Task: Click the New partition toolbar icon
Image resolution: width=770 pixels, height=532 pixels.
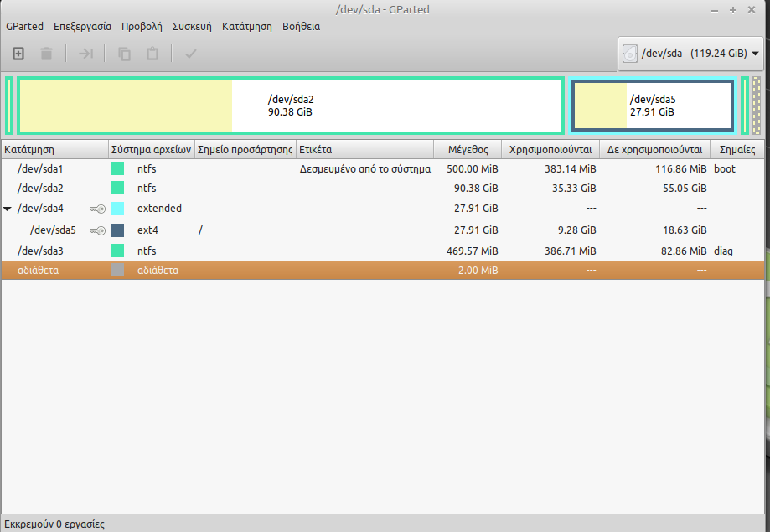Action: (18, 54)
